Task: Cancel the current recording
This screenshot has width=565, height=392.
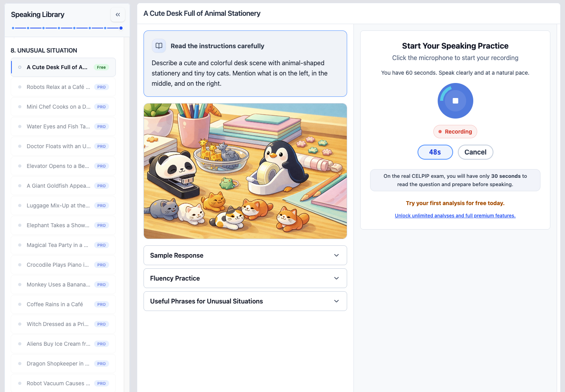Action: 475,152
